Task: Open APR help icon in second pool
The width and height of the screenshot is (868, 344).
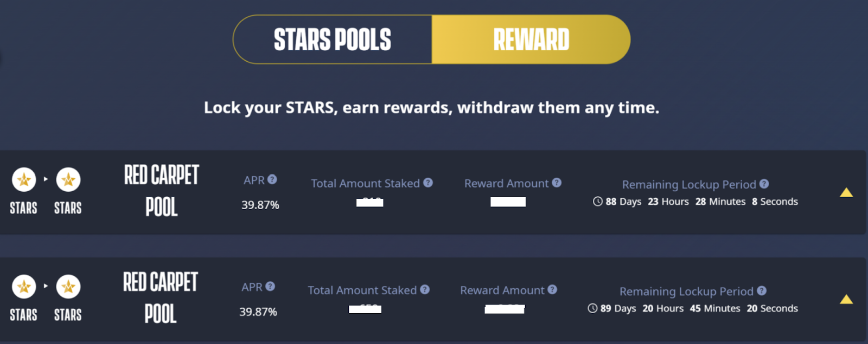Action: pos(270,286)
